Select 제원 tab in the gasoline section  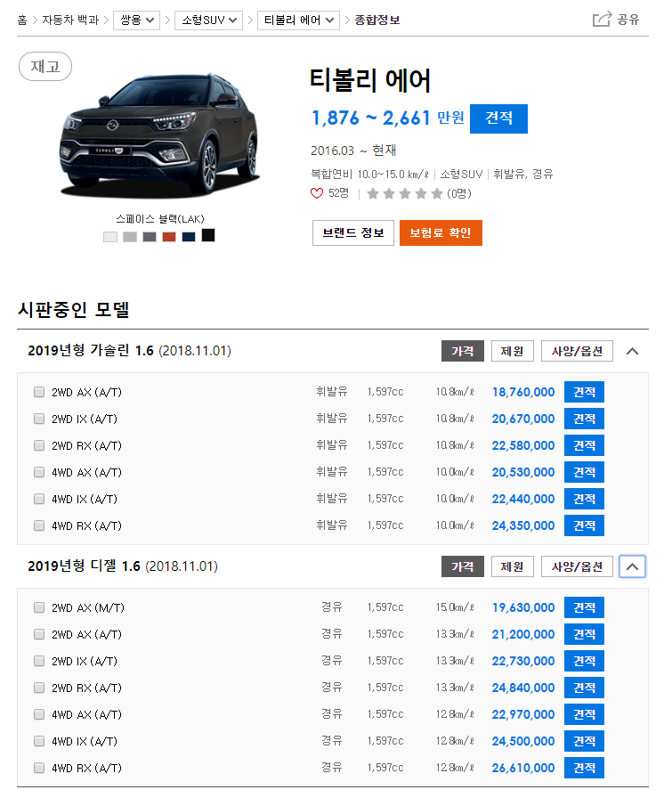pyautogui.click(x=513, y=351)
